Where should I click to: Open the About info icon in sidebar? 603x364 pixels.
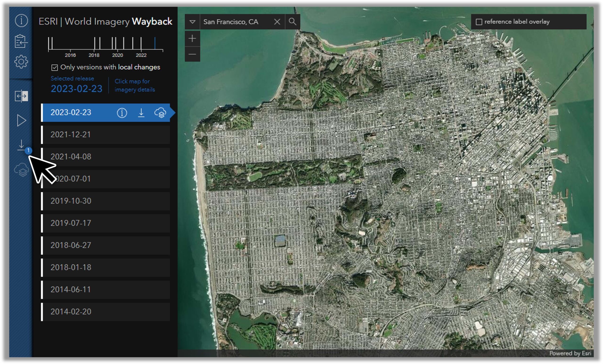point(21,20)
